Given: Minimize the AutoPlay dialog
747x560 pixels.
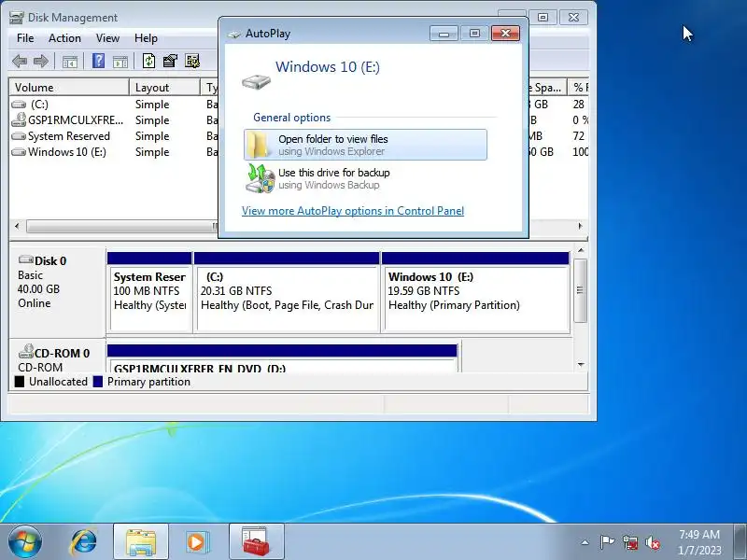Looking at the screenshot, I should click(x=444, y=34).
